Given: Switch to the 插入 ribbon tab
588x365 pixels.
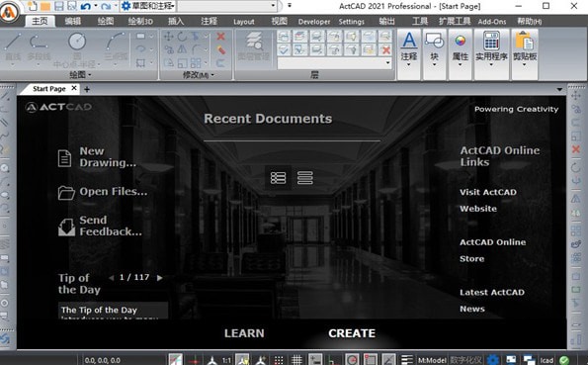Looking at the screenshot, I should coord(176,21).
